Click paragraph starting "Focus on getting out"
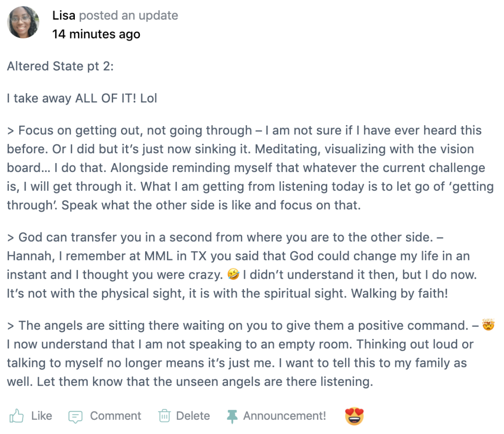This screenshot has width=504, height=434. click(x=246, y=167)
